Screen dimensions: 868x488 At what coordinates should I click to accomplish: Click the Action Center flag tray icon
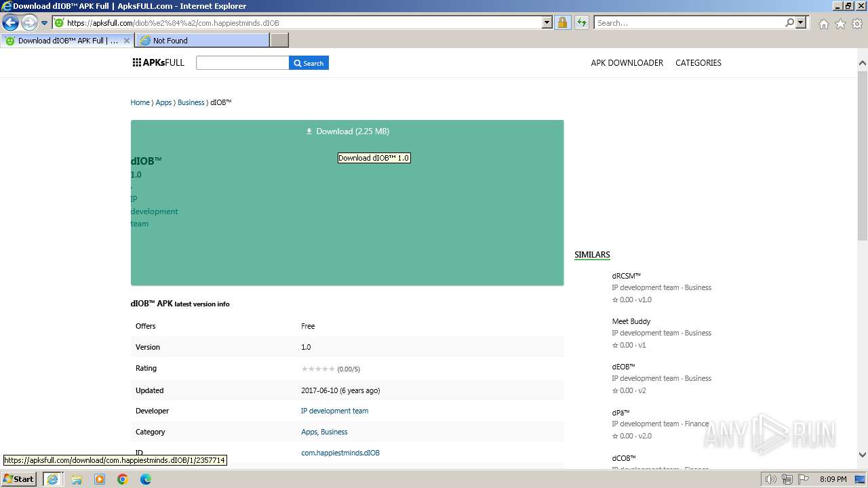point(804,479)
